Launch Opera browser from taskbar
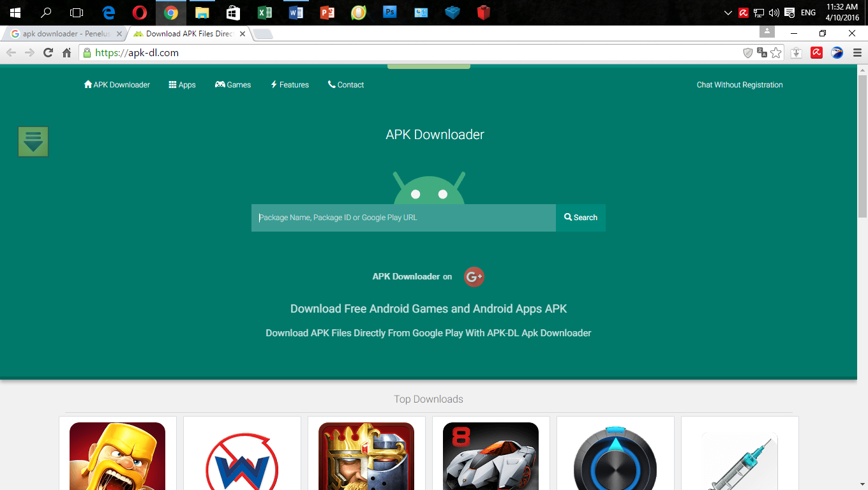The image size is (868, 490). (140, 13)
